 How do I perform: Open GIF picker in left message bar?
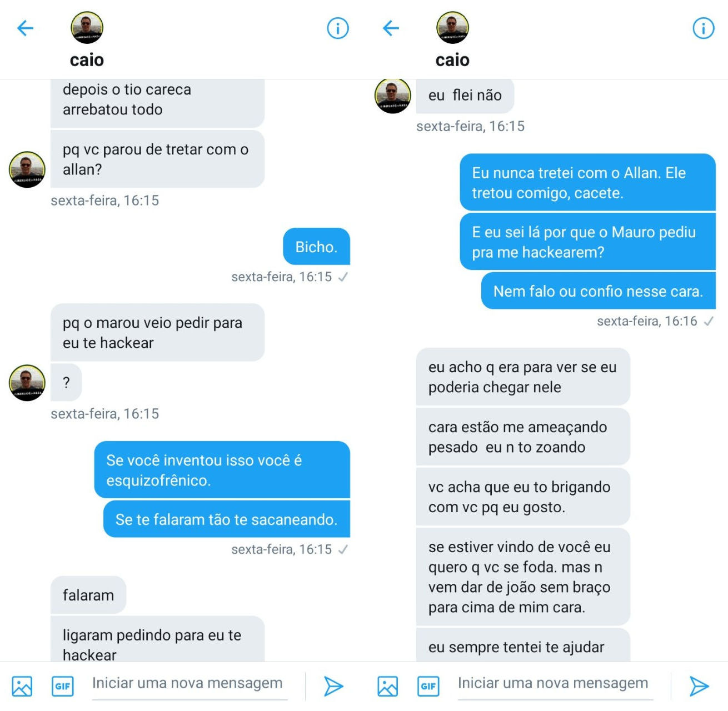[62, 686]
